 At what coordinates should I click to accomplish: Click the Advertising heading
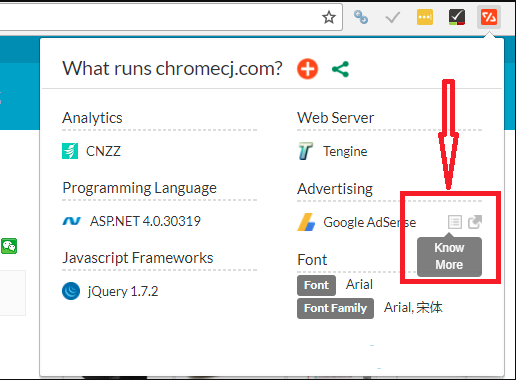(335, 189)
